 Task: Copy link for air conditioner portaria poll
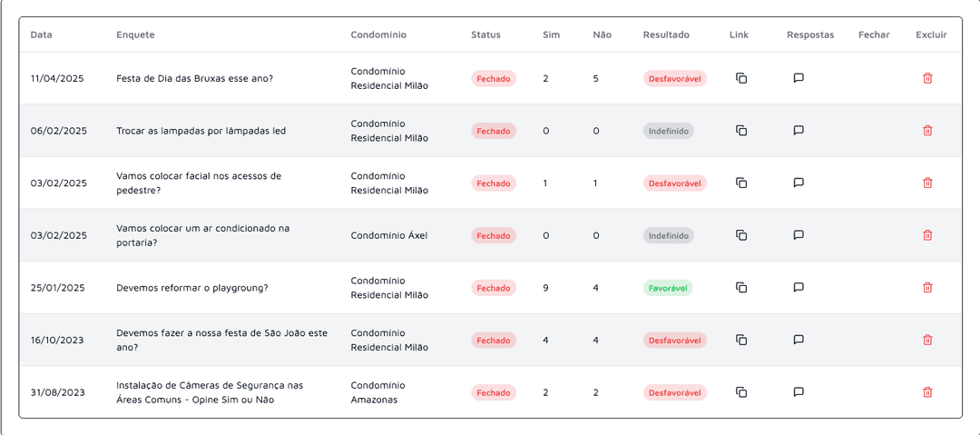click(x=741, y=235)
